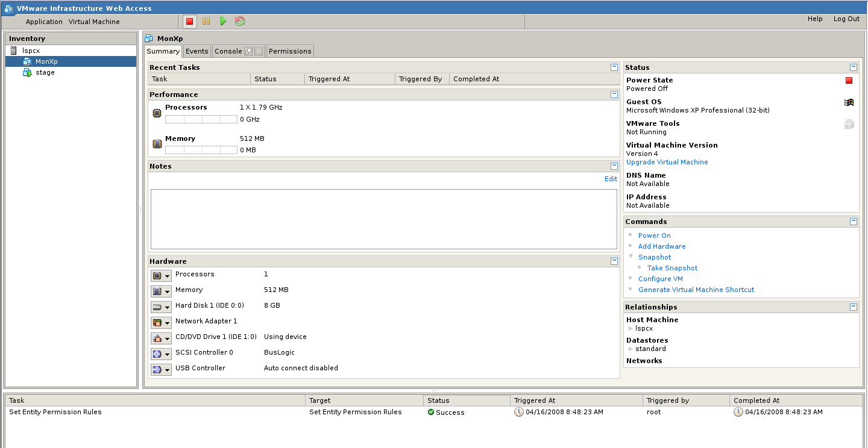Collapse the Relationships panel

[853, 307]
